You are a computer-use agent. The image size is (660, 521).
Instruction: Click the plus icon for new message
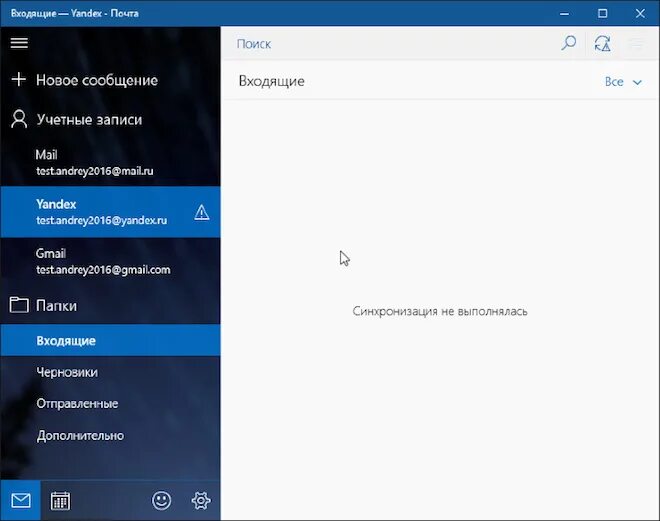19,79
